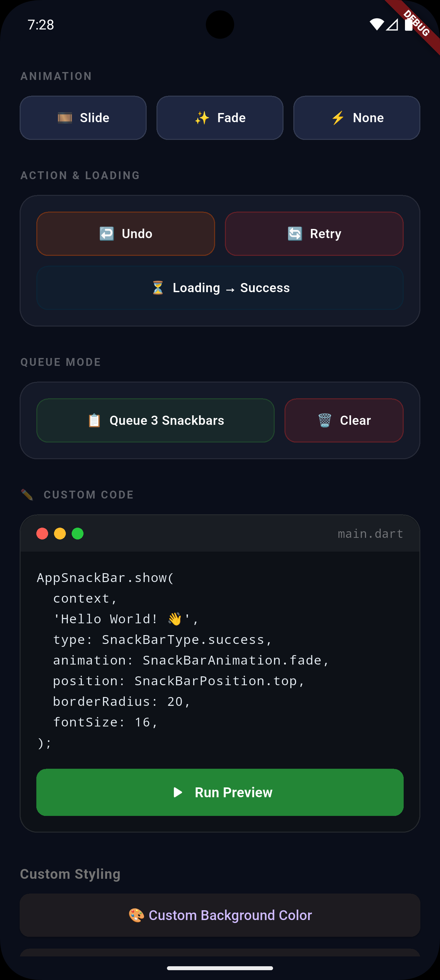Select the None animation
Viewport: 440px width, 980px height.
pos(356,118)
